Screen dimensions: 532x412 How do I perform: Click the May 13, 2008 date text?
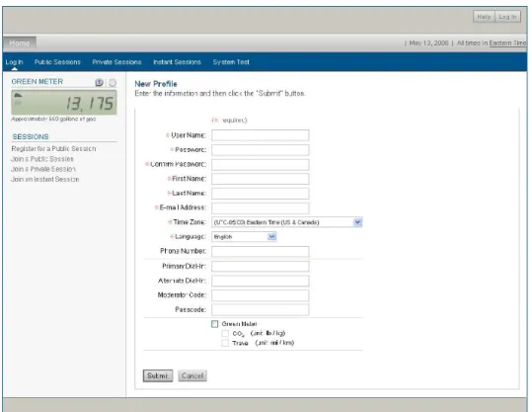[428, 43]
